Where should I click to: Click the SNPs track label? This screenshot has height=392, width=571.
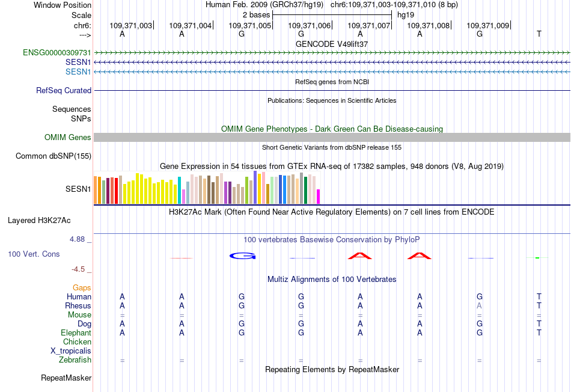tap(81, 118)
